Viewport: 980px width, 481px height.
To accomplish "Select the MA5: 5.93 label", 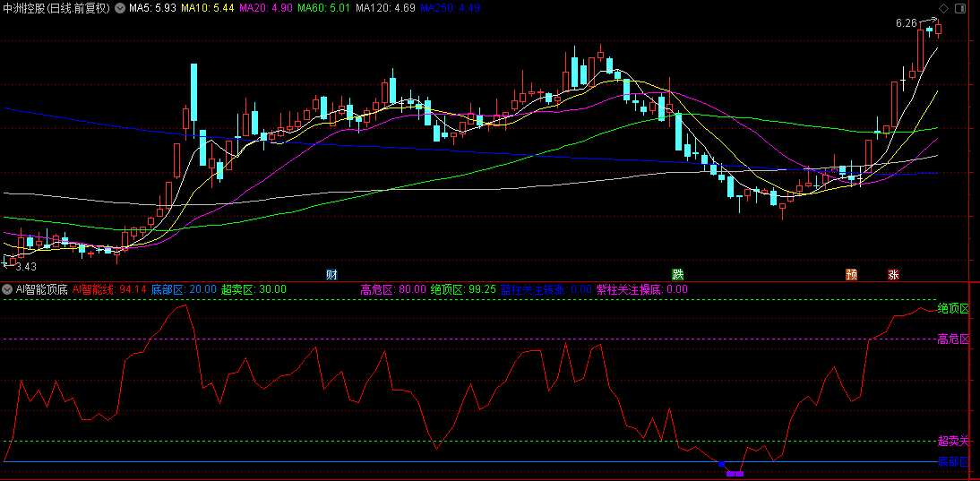I will (x=152, y=9).
